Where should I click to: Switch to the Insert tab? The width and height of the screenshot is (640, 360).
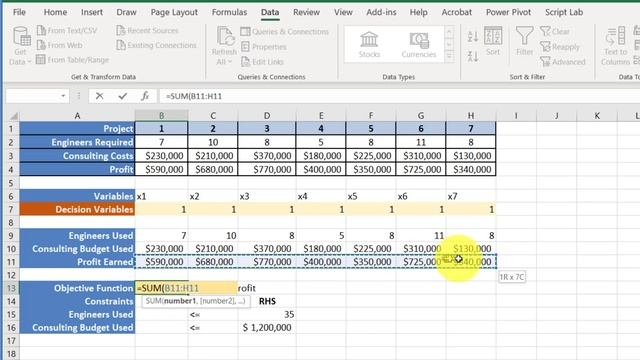[x=92, y=12]
